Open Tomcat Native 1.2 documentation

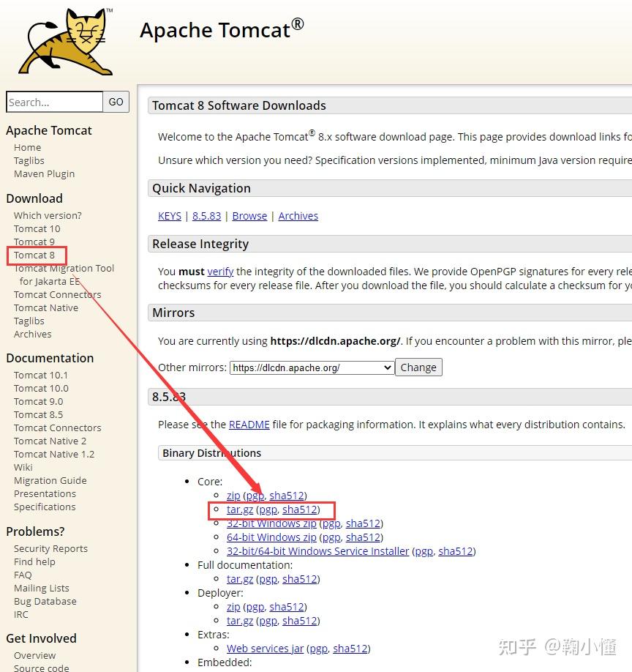tap(54, 455)
